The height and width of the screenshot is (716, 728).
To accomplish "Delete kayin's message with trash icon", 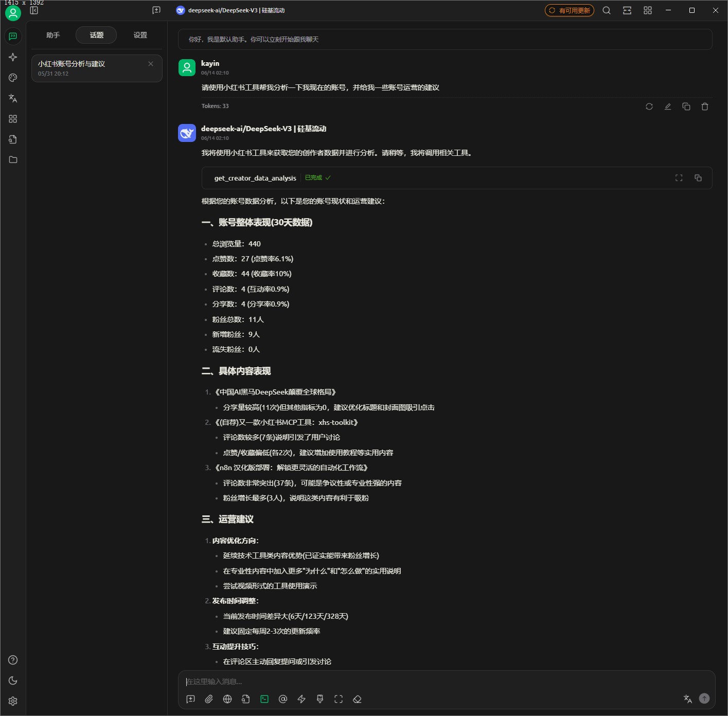I will (705, 106).
